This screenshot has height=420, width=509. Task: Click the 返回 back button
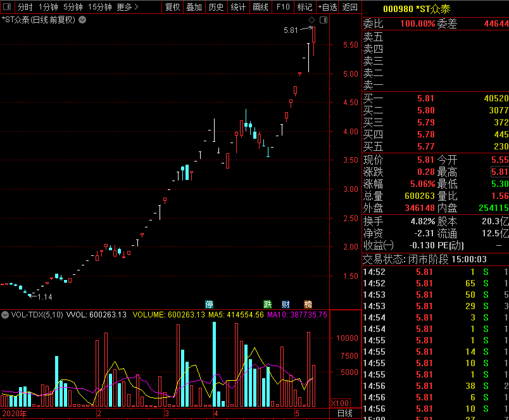click(349, 7)
